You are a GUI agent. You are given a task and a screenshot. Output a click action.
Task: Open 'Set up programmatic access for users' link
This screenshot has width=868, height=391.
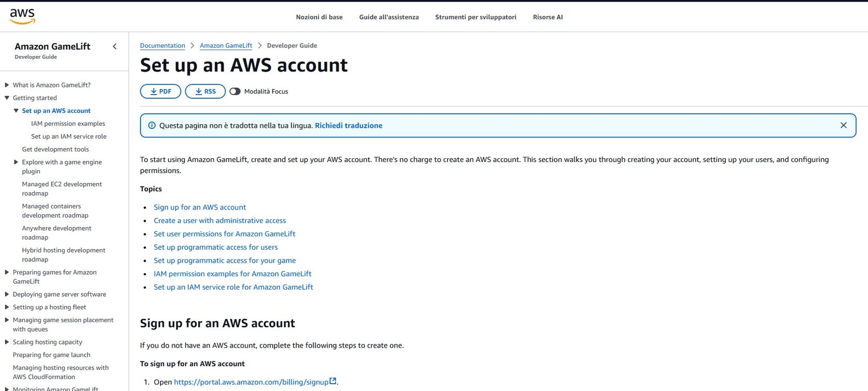pos(215,247)
